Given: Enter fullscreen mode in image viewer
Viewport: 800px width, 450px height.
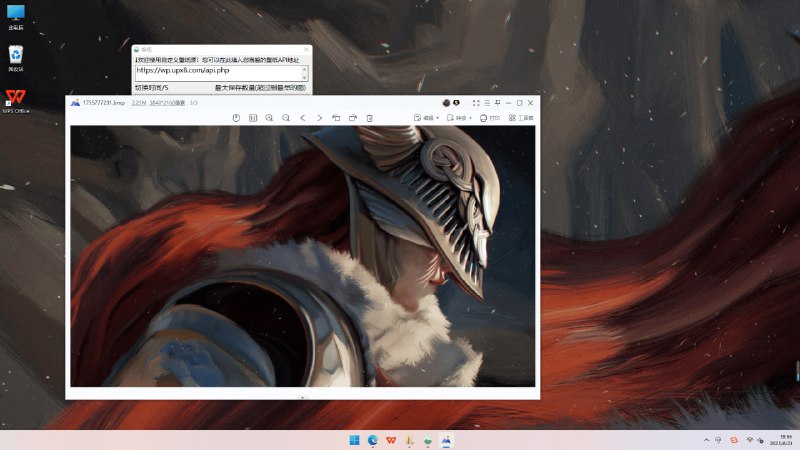Looking at the screenshot, I should (476, 103).
